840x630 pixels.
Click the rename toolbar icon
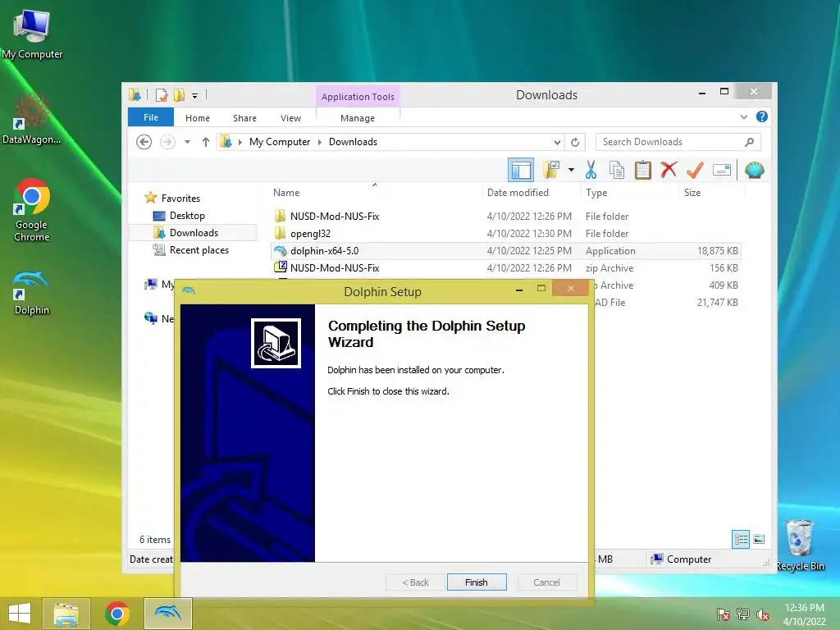click(722, 171)
